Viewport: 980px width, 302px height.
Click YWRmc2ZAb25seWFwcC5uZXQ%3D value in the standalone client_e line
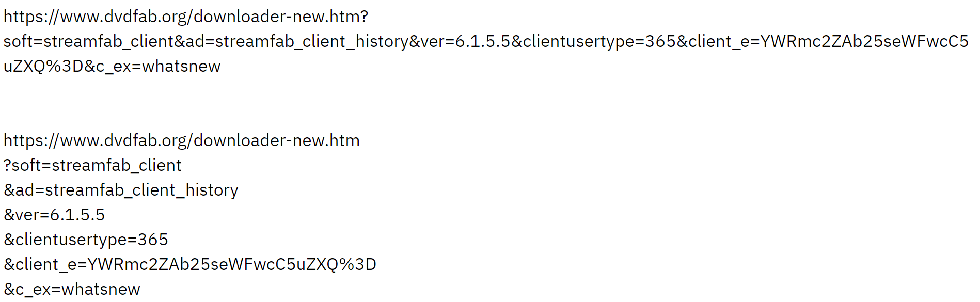[232, 265]
